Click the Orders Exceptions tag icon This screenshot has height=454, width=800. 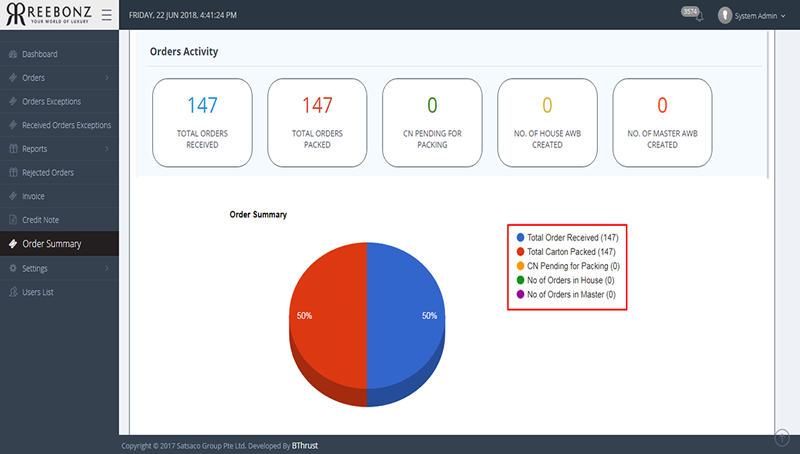point(13,101)
